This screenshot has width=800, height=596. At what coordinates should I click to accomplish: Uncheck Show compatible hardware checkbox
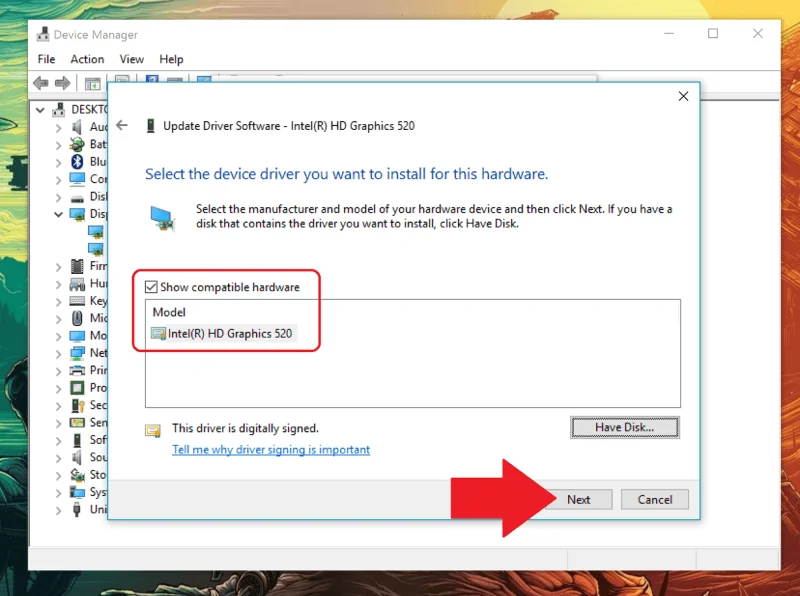point(151,287)
